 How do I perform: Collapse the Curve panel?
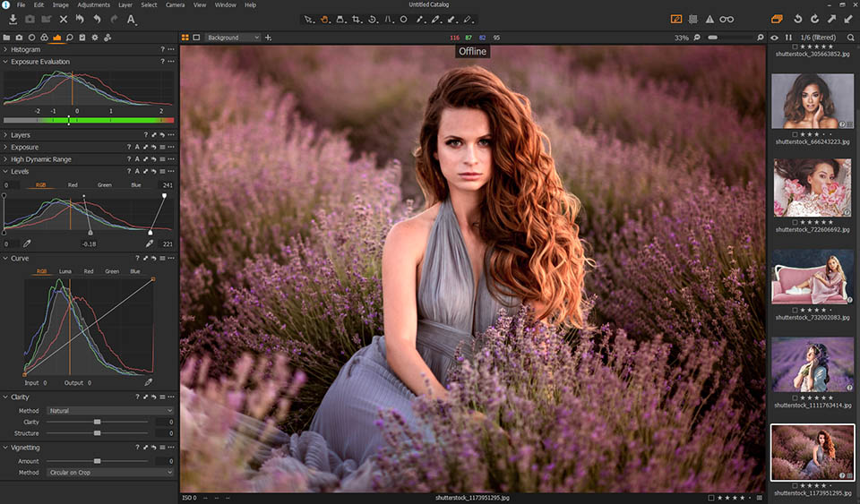(x=5, y=258)
